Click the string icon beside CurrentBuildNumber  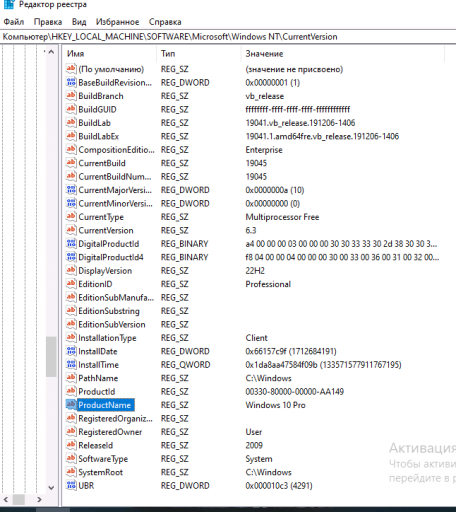[x=71, y=176]
